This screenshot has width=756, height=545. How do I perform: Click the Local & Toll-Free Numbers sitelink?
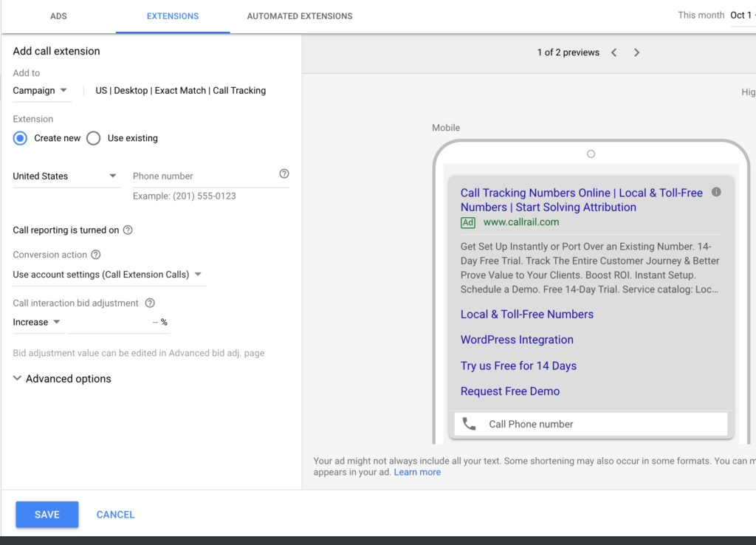[527, 315]
